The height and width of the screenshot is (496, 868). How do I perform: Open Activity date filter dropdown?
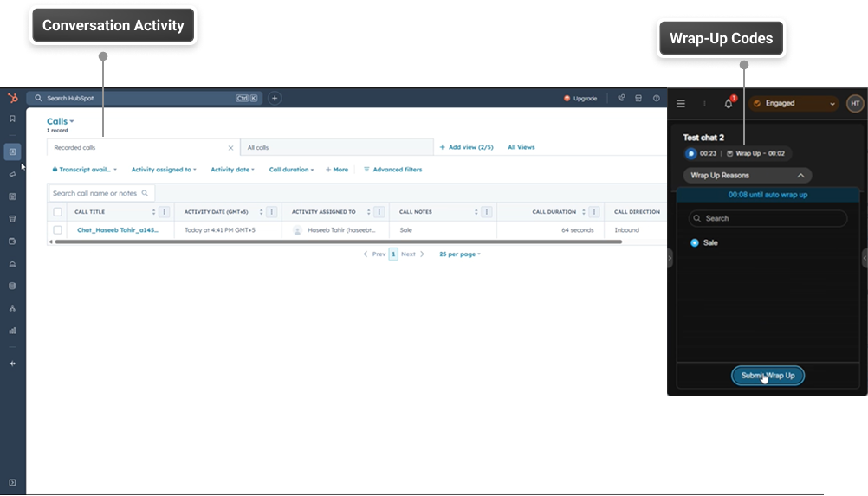pos(232,170)
